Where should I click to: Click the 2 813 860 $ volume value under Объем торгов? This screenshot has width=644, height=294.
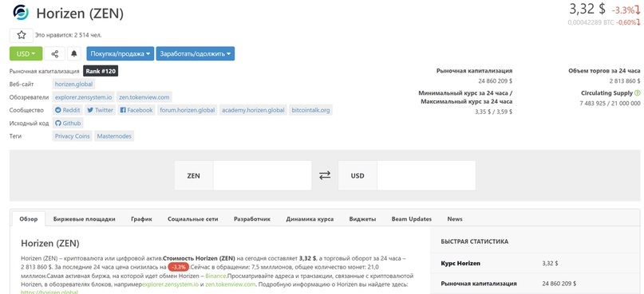click(x=625, y=80)
